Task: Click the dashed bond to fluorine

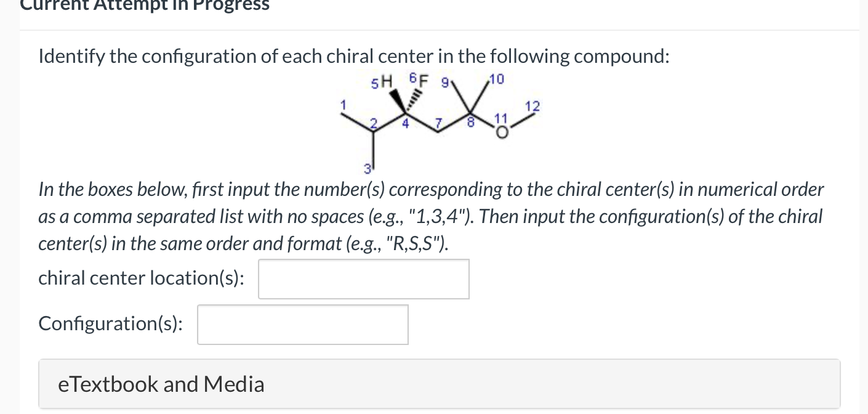Action: click(x=414, y=99)
